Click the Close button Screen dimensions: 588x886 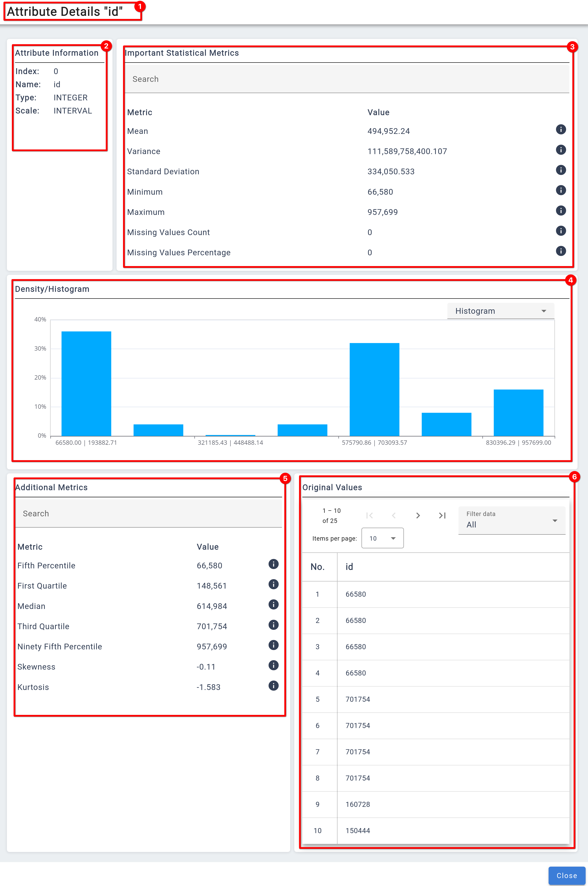[x=567, y=876]
